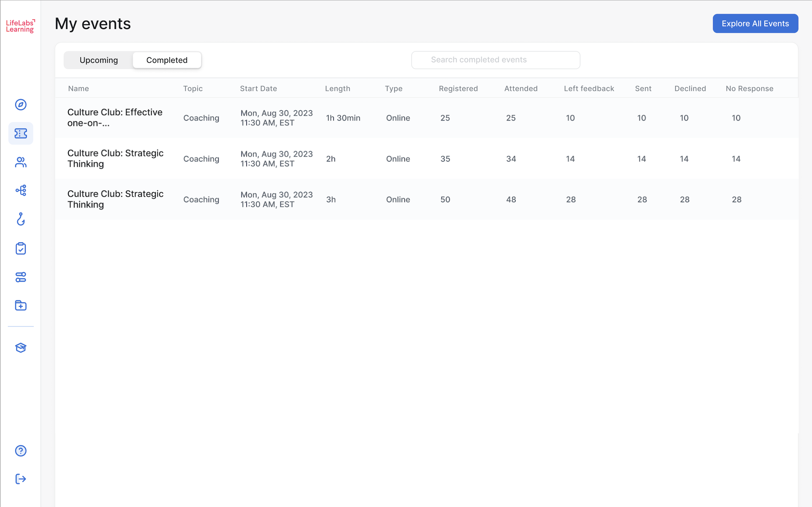
Task: Click the logout arrow icon
Action: pyautogui.click(x=21, y=479)
